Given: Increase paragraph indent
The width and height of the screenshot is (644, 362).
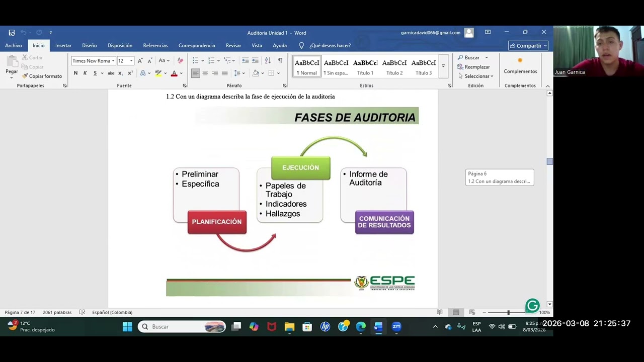Looking at the screenshot, I should pos(255,61).
